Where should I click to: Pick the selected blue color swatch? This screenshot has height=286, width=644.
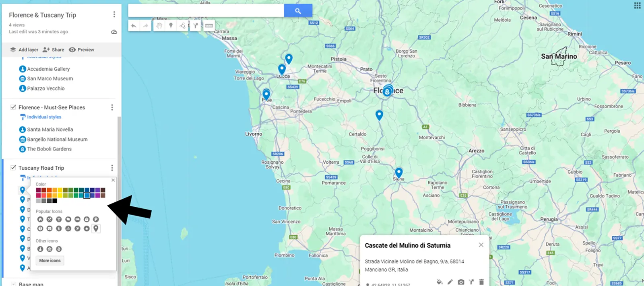click(x=87, y=195)
